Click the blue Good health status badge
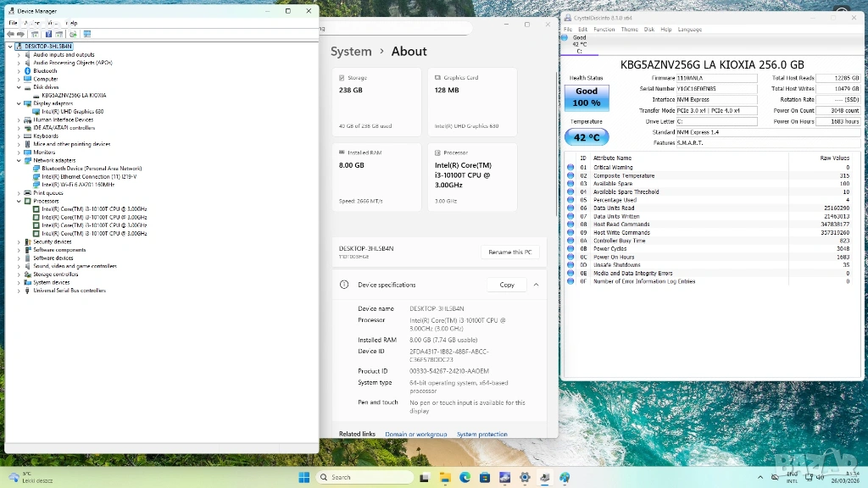The image size is (868, 488). [x=587, y=97]
